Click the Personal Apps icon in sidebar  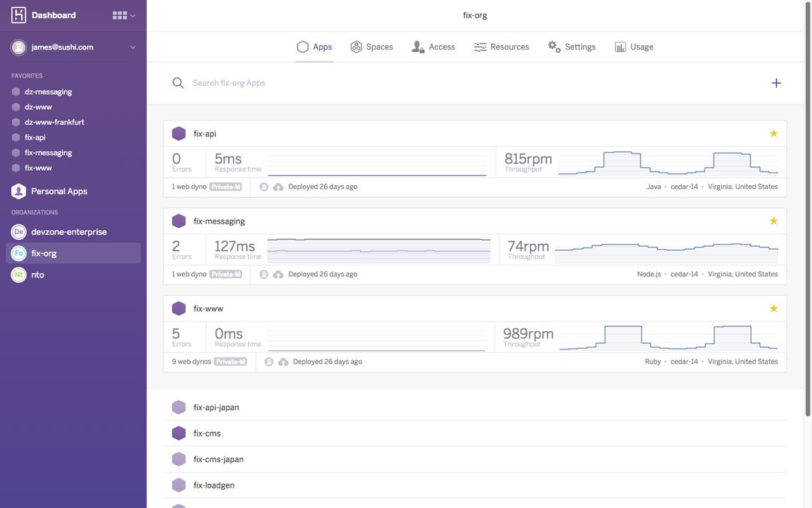(x=19, y=191)
